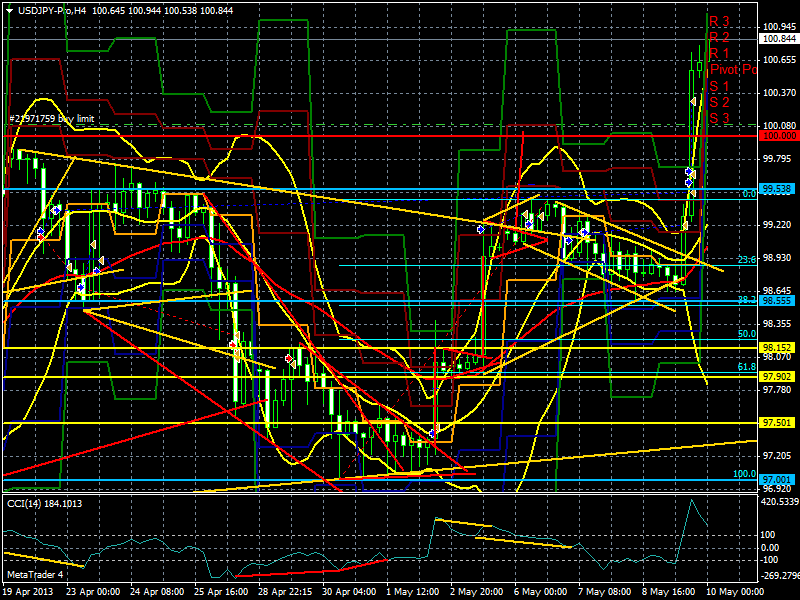Click the 1 May 12:00 time axis label
The image size is (800, 600).
[x=412, y=592]
